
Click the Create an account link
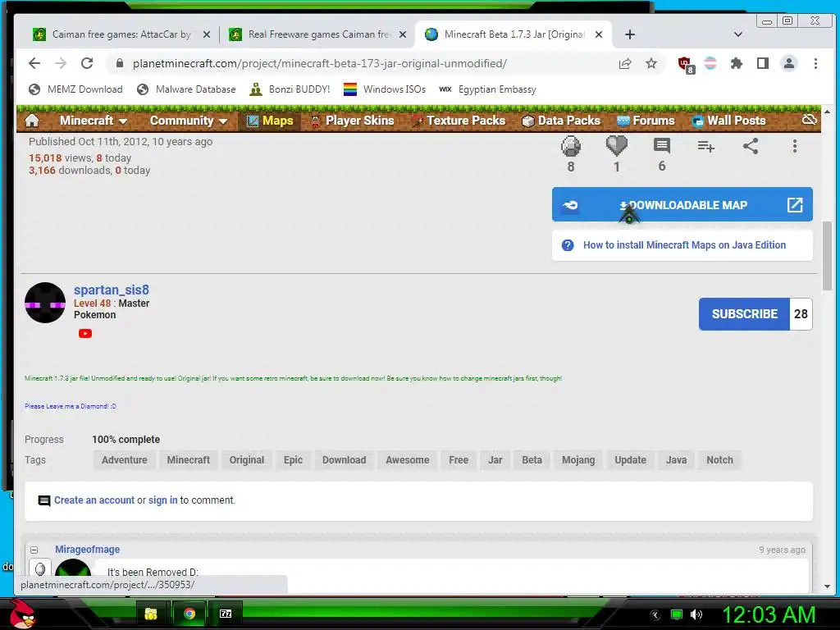(x=94, y=500)
